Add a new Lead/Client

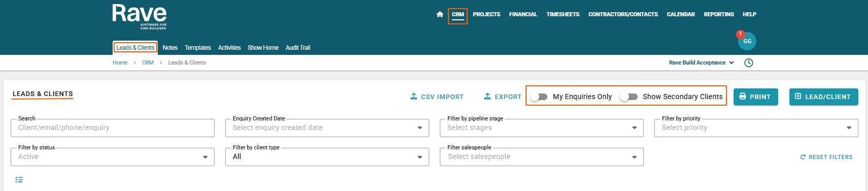[823, 97]
